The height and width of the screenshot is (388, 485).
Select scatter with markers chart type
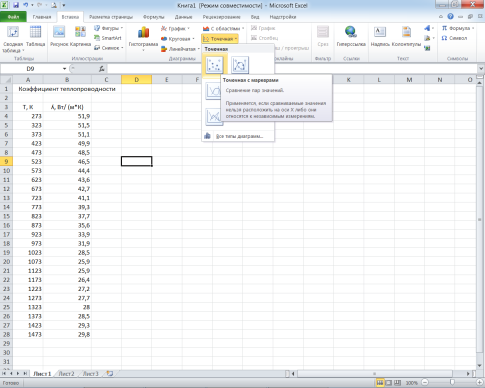[214, 65]
